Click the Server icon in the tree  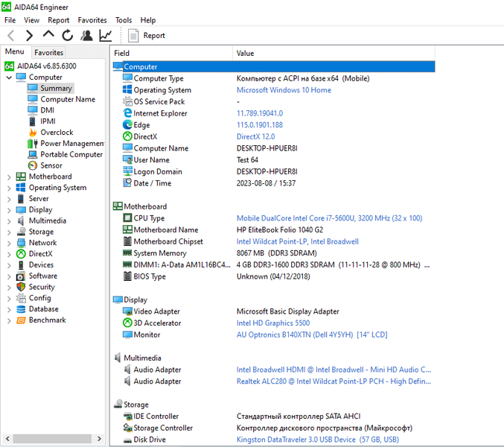[x=21, y=198]
